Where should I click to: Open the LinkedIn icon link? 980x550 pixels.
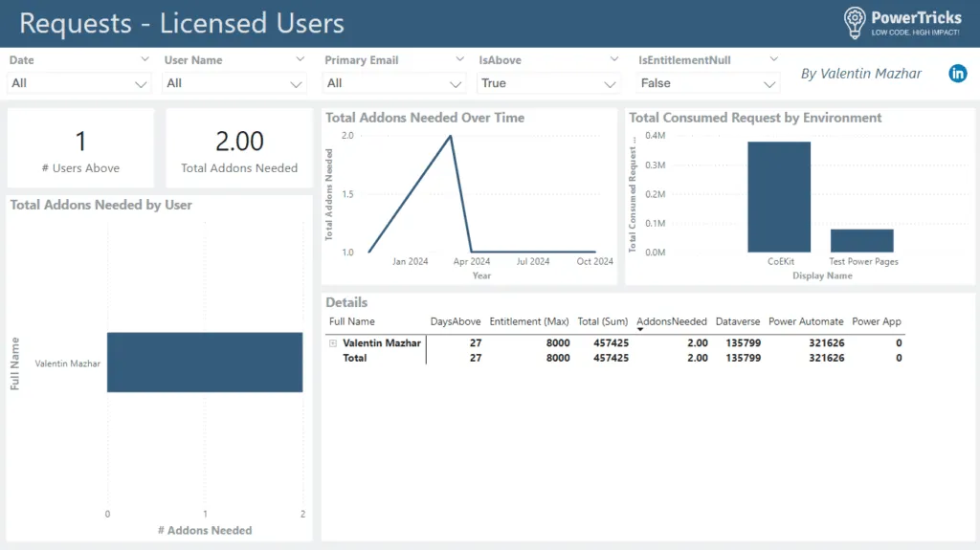coord(957,73)
